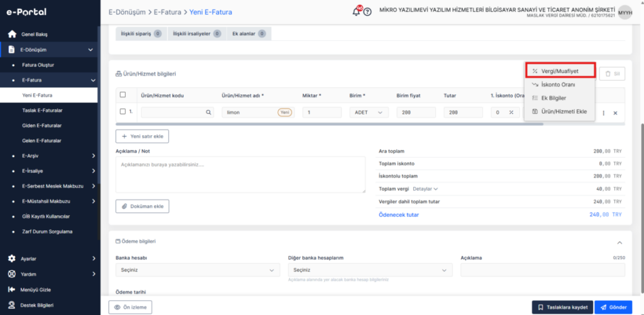
Task: Expand Toplam vergi Detaylar dropdown
Action: click(425, 189)
